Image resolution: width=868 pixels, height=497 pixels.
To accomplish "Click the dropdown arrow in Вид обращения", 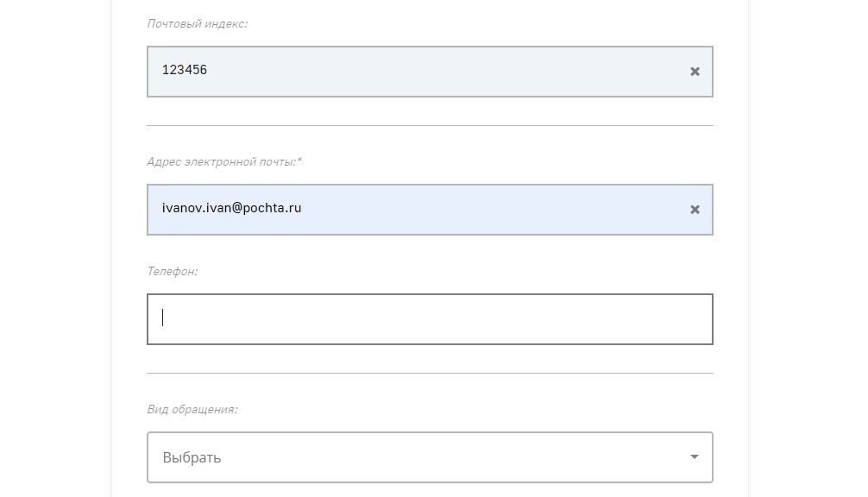I will point(695,456).
